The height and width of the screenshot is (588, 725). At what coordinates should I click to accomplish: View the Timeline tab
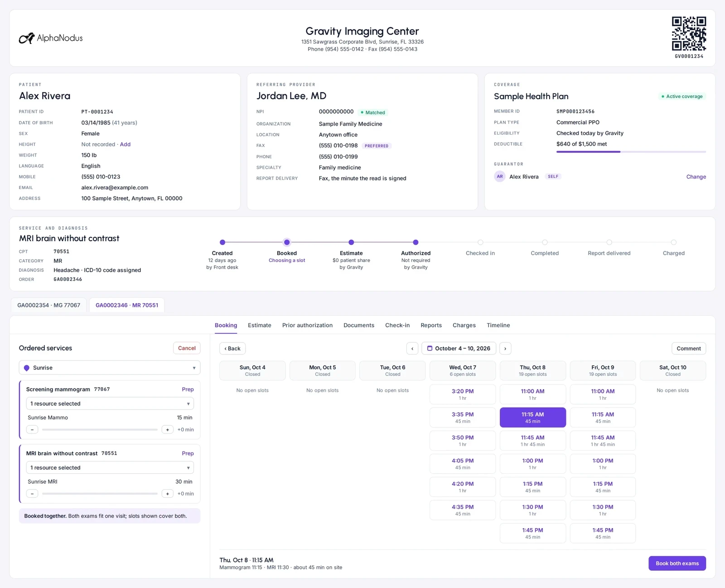click(498, 325)
